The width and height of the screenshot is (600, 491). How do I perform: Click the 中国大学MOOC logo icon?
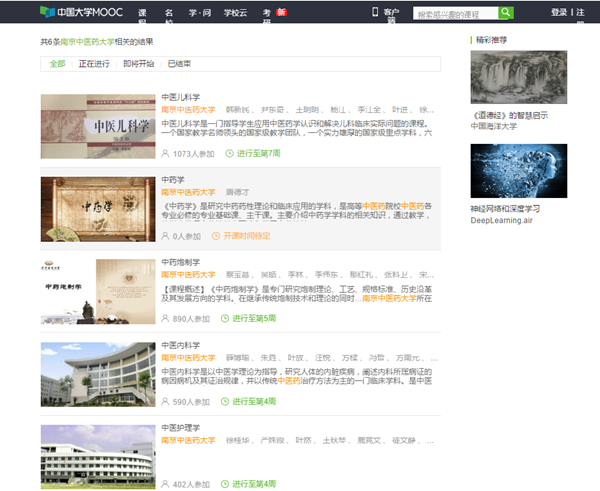pos(49,13)
